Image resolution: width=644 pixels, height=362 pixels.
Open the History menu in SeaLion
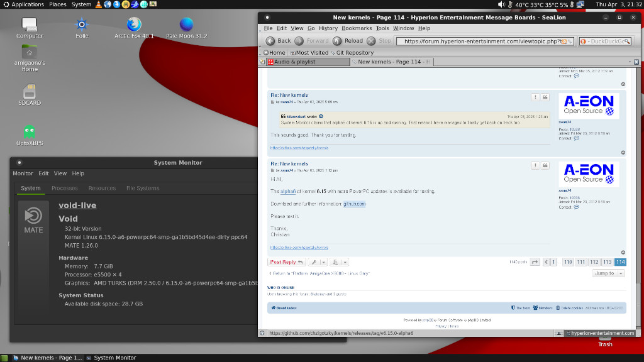point(328,28)
